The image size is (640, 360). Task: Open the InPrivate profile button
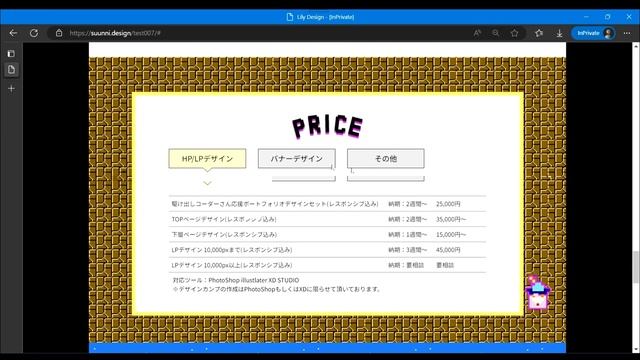[593, 33]
